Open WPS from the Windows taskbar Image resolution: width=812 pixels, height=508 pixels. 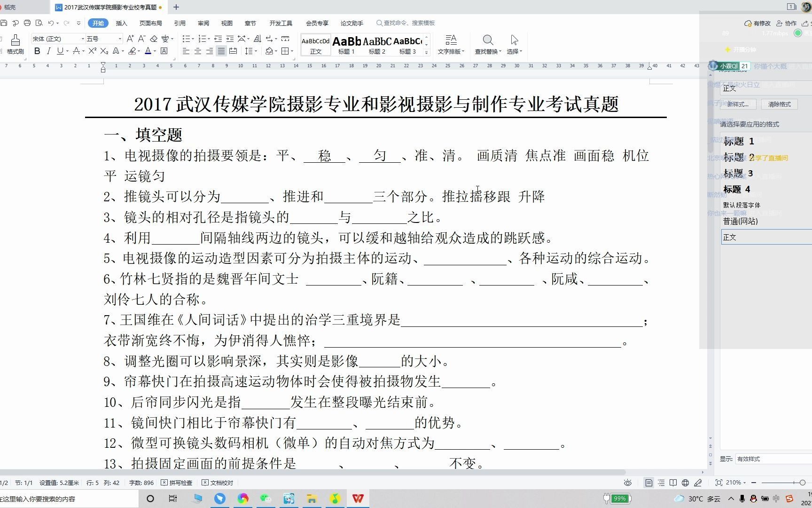click(x=358, y=499)
